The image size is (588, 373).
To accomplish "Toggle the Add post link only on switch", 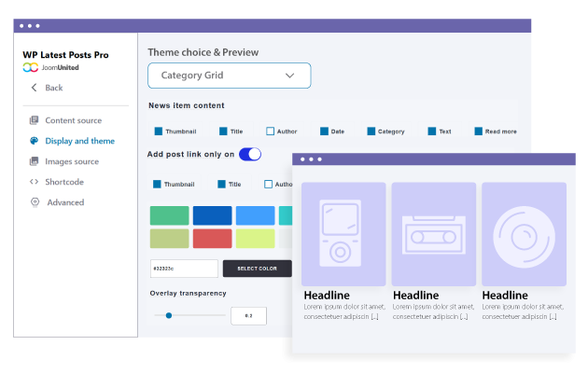I will [x=250, y=154].
